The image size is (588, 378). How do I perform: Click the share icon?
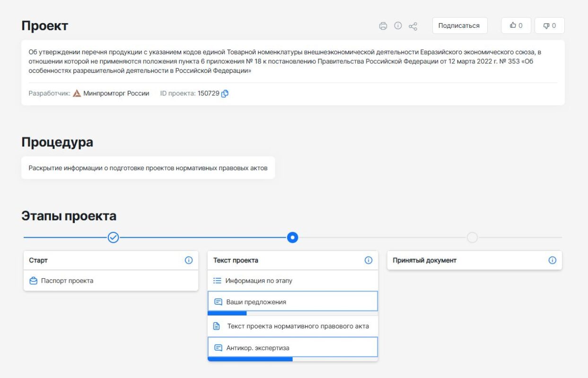pos(413,26)
